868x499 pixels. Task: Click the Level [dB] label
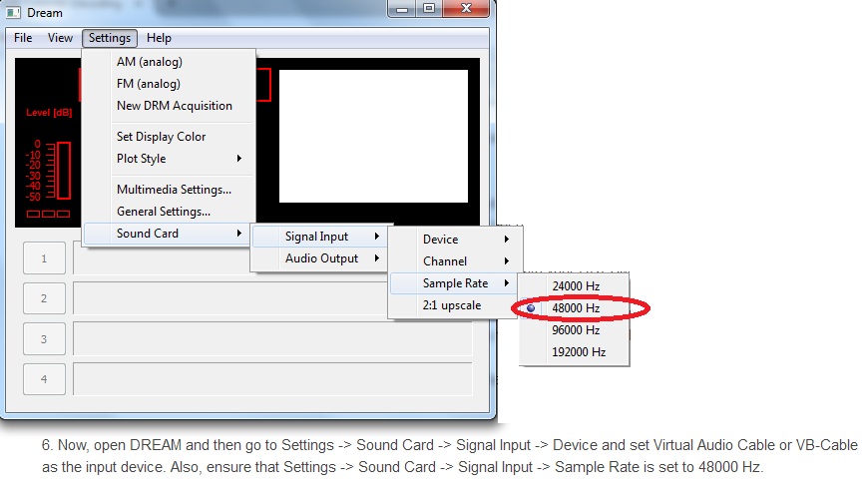49,113
